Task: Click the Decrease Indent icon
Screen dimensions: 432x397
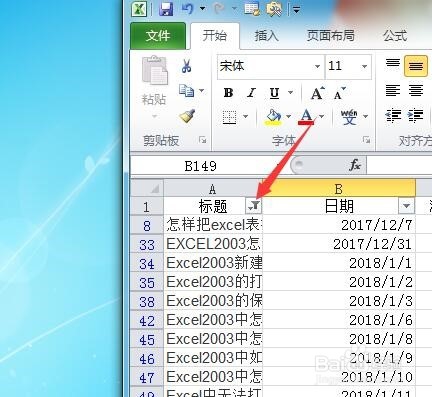Action: click(393, 116)
